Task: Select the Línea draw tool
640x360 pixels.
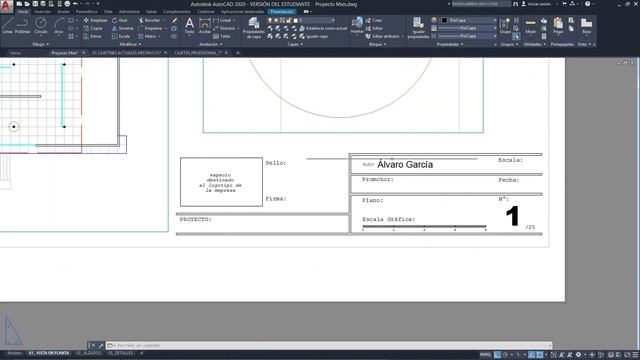Action: pos(7,25)
